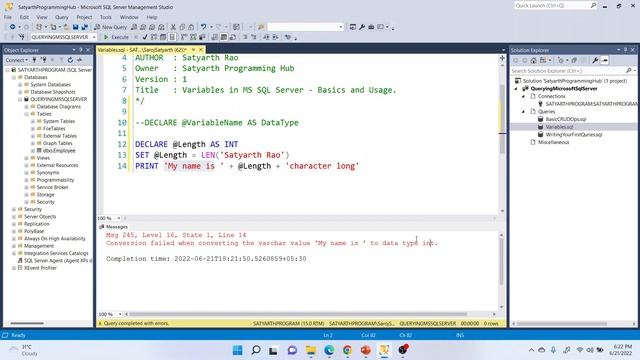The height and width of the screenshot is (360, 640).
Task: Click the Copy icon in toolbar
Action: tap(182, 27)
